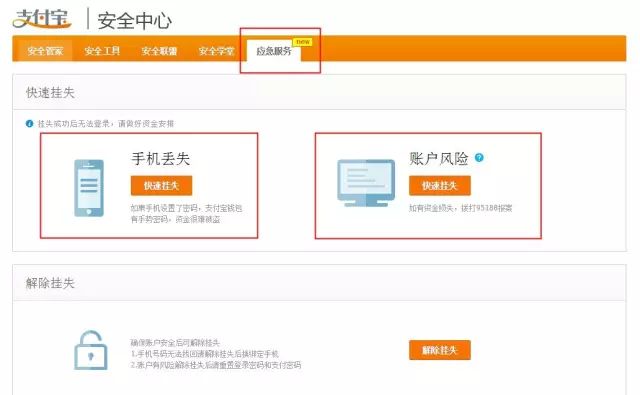The height and width of the screenshot is (395, 640).
Task: Click the notice 挂失成功后无法登录
Action: [106, 123]
